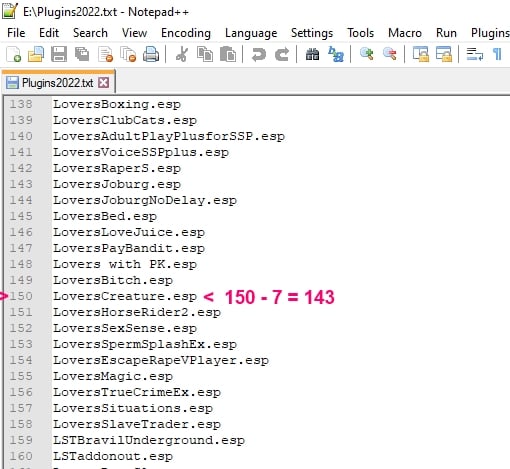Open the Replace dialog icon
This screenshot has width=510, height=469.
336,54
